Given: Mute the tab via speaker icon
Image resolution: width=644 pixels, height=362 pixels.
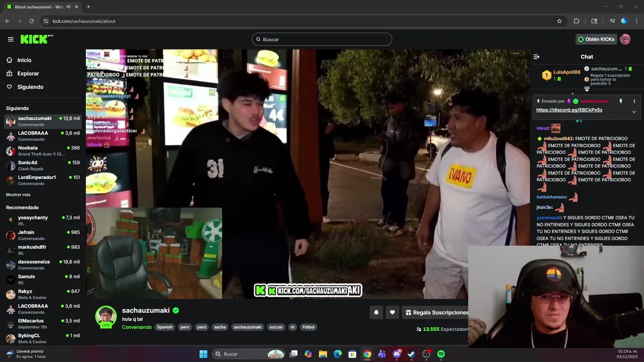Looking at the screenshot, I should coord(68,7).
